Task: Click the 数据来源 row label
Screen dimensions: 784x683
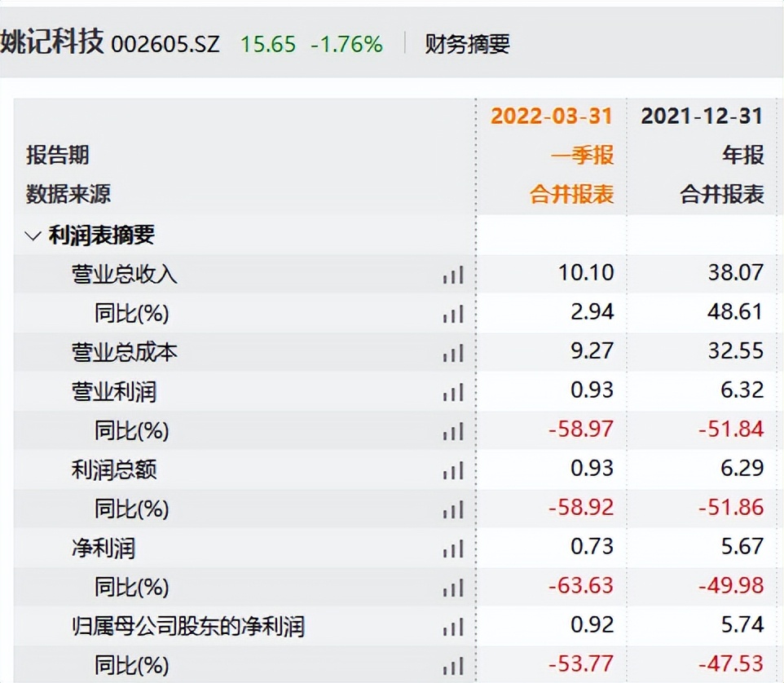Action: pyautogui.click(x=68, y=194)
